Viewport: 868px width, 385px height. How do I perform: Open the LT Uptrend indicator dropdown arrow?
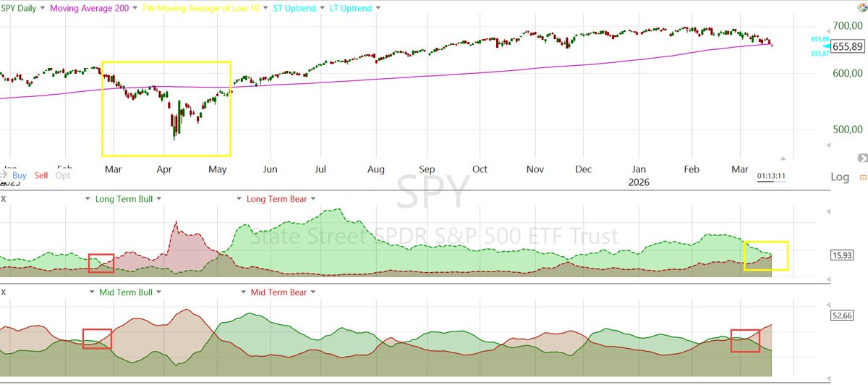[x=377, y=9]
